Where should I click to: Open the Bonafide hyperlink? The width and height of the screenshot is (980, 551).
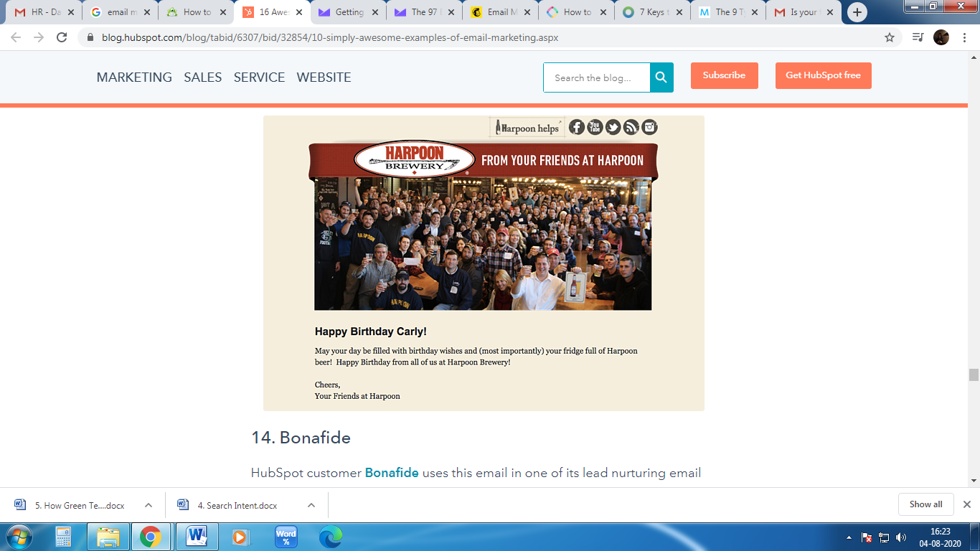[392, 473]
